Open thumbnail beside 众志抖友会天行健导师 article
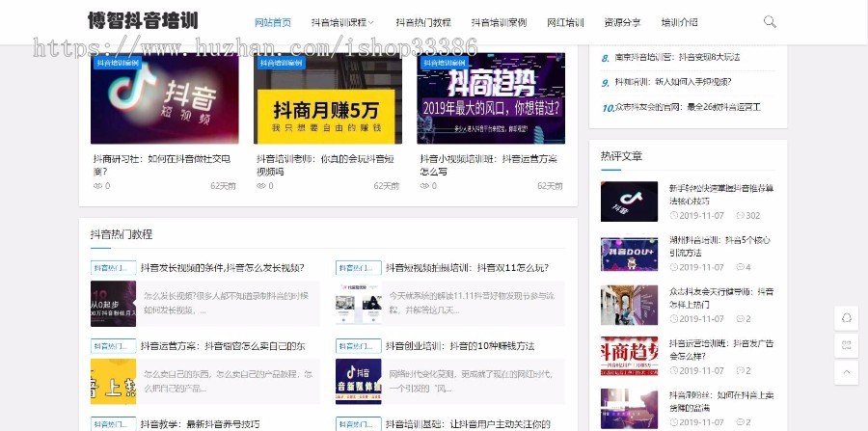Image resolution: width=868 pixels, height=431 pixels. click(630, 305)
